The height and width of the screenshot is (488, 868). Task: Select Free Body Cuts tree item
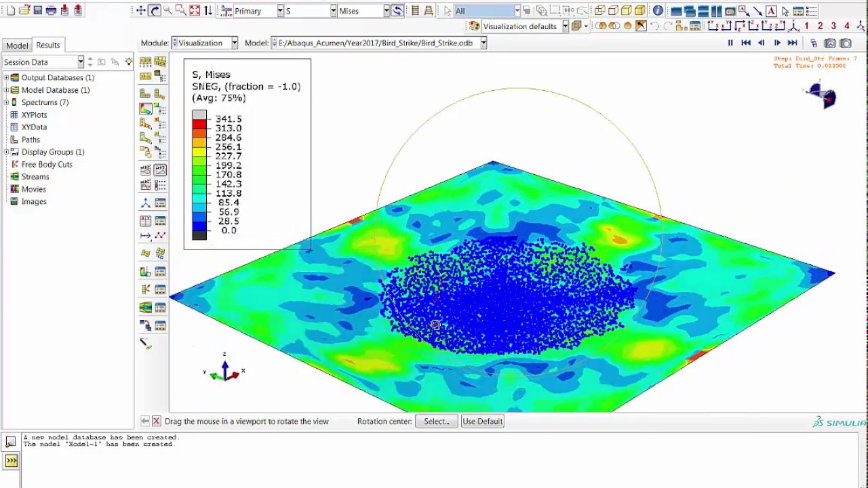[47, 165]
